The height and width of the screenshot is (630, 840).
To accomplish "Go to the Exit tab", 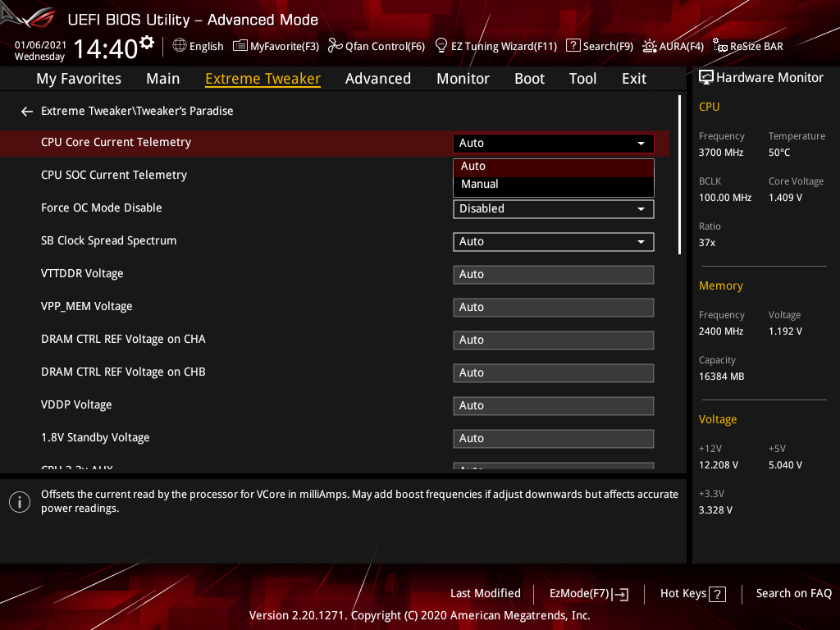I will 634,79.
